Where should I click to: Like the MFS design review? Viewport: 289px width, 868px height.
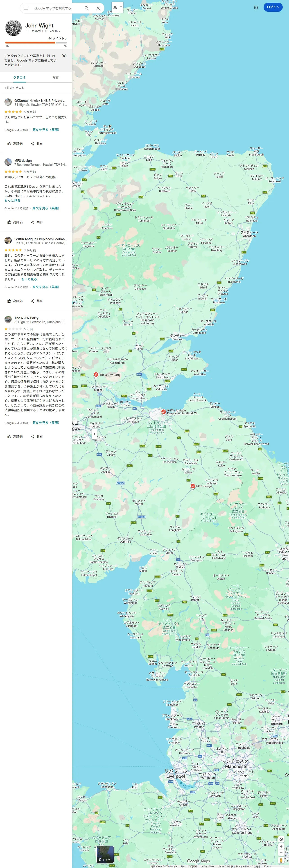pos(15,222)
